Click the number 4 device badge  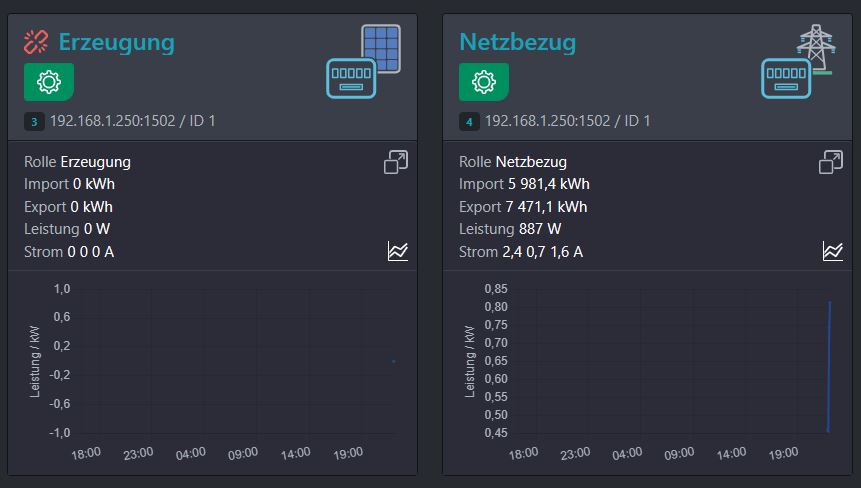[x=469, y=121]
